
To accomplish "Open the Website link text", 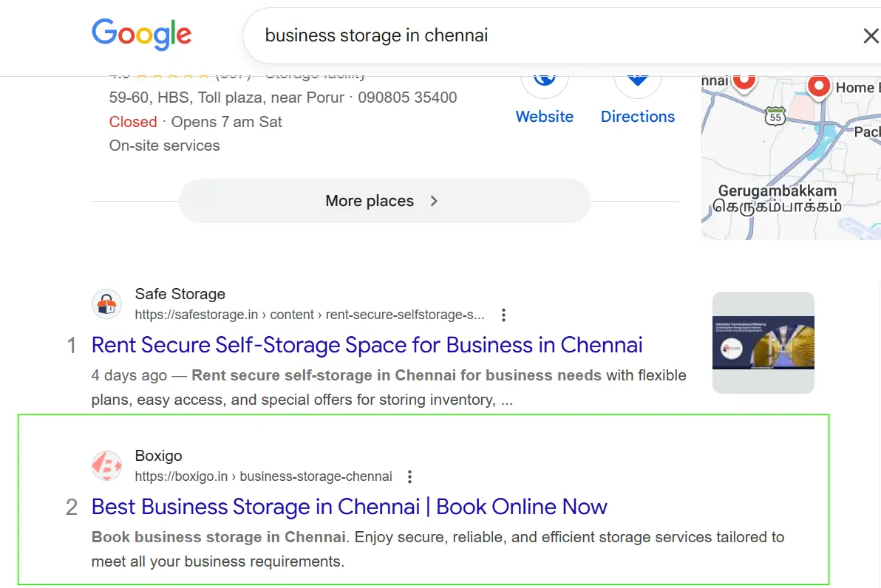I will (x=545, y=117).
